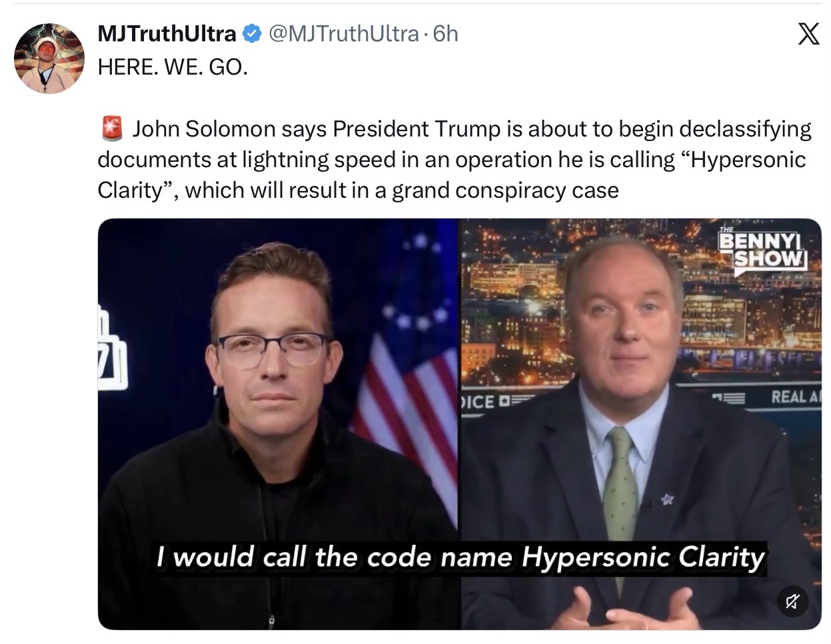Click the Hypersonic Clarity subtitle caption

point(460,557)
